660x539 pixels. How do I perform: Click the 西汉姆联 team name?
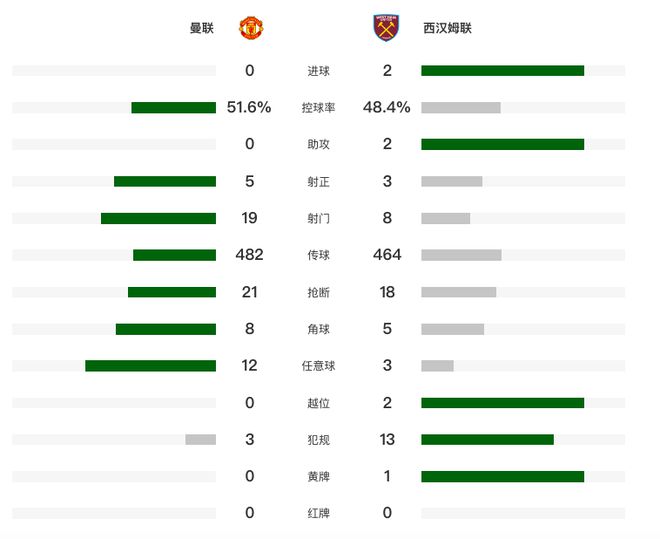click(x=447, y=28)
